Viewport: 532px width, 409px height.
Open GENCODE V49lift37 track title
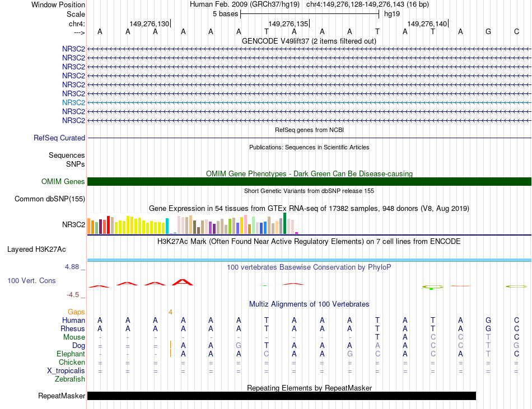point(309,41)
